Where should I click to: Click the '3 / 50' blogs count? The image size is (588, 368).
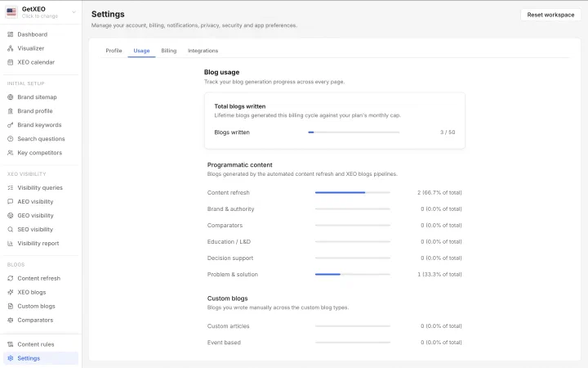pyautogui.click(x=448, y=132)
